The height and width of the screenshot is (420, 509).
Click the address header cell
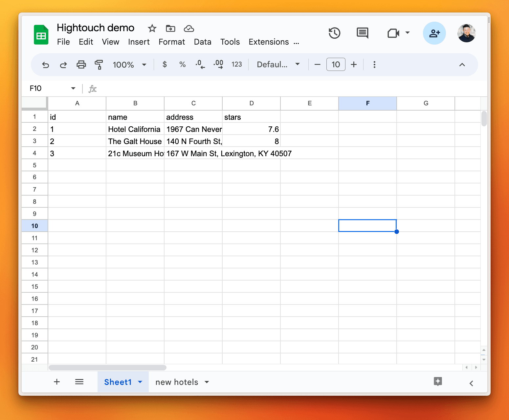(x=193, y=117)
